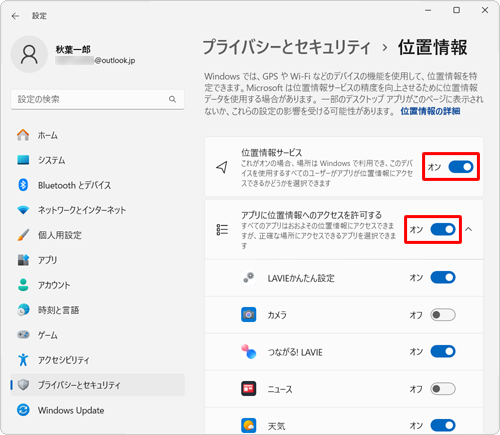Go to Bluetooth とデバイス
This screenshot has height=435, width=500.
click(97, 185)
